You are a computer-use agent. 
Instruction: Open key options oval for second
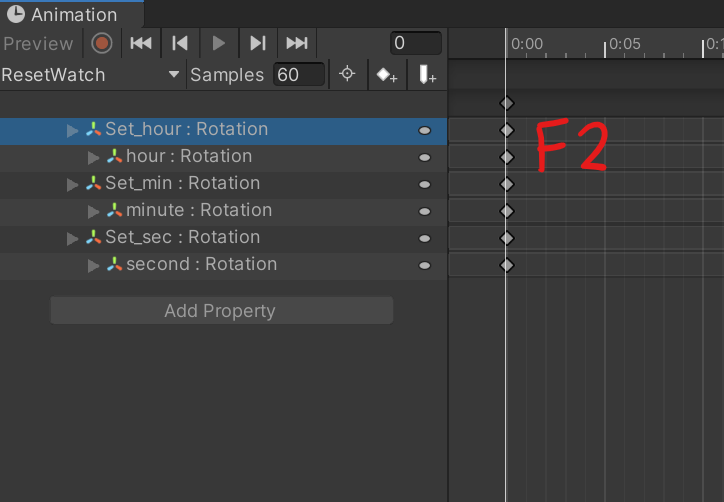[424, 266]
